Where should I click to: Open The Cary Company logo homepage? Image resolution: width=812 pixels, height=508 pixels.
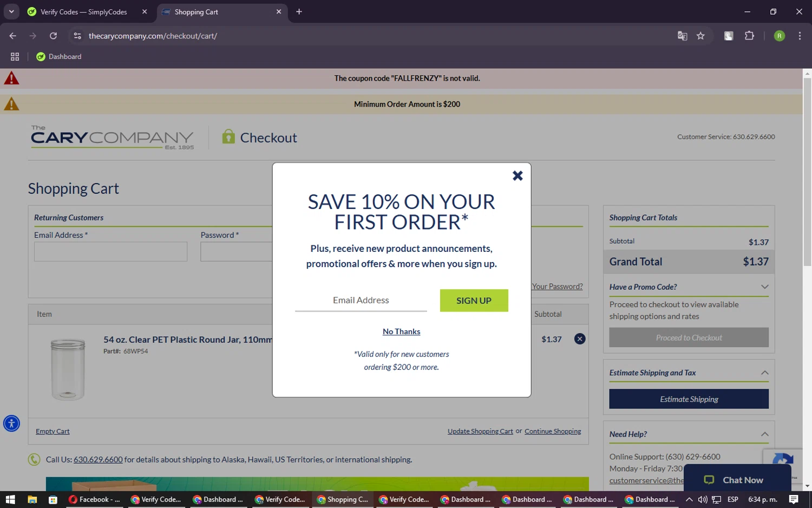[x=112, y=138]
